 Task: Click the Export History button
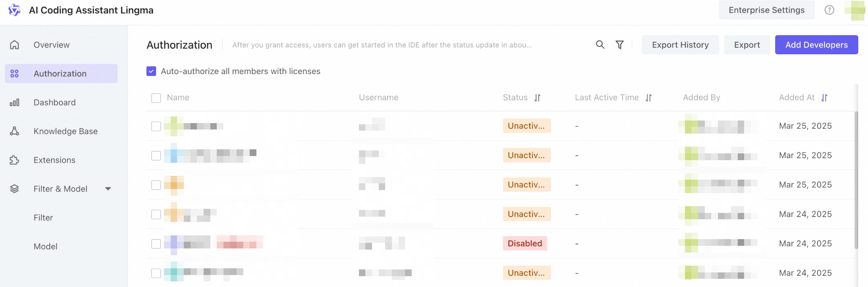(x=680, y=45)
